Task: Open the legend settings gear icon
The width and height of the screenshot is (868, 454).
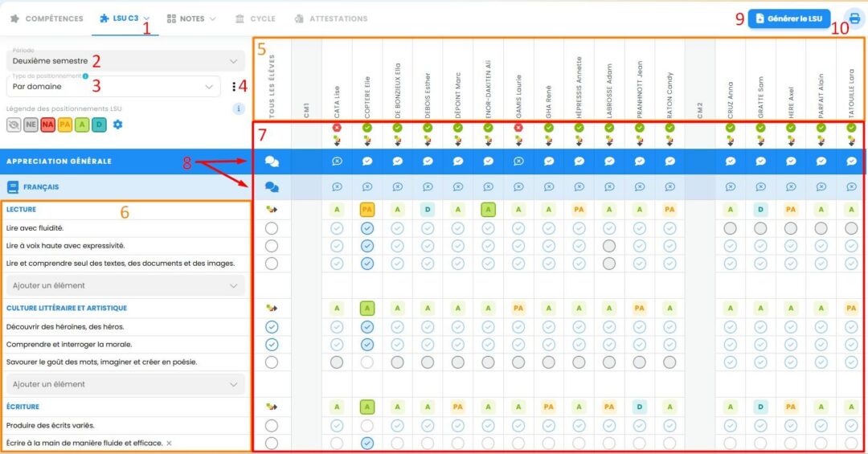Action: click(x=117, y=125)
